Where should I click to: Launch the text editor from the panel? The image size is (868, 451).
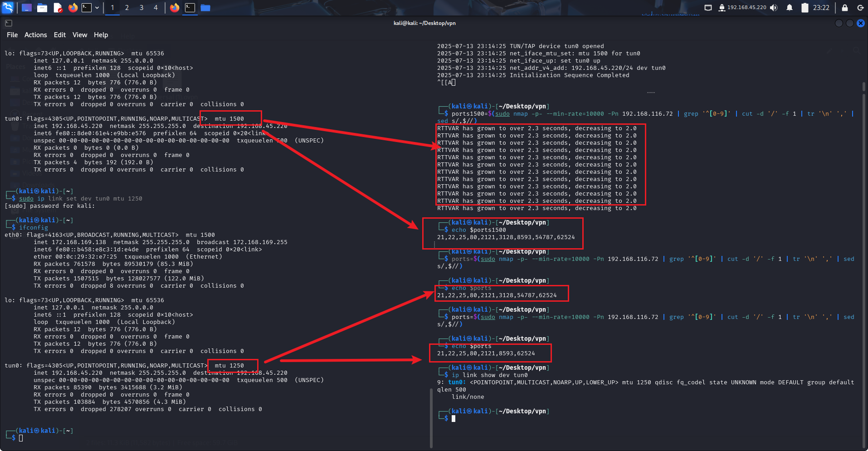[x=58, y=8]
